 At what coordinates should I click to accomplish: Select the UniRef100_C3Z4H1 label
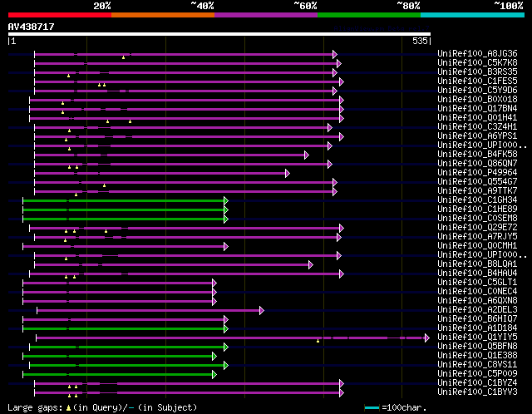coord(477,127)
